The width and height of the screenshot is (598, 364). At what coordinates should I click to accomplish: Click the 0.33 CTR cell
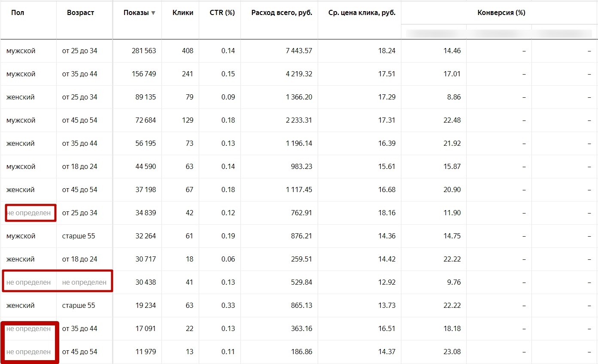click(228, 306)
